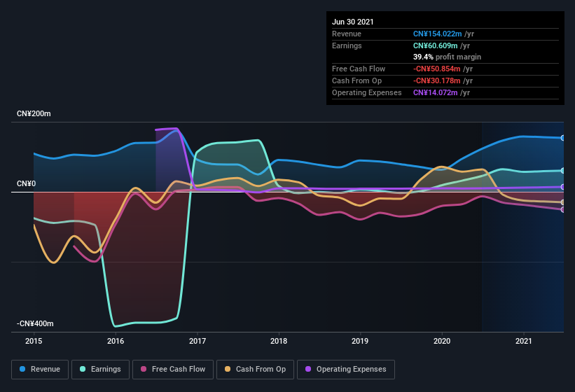Click the blue Revenue legend dot

pos(22,369)
